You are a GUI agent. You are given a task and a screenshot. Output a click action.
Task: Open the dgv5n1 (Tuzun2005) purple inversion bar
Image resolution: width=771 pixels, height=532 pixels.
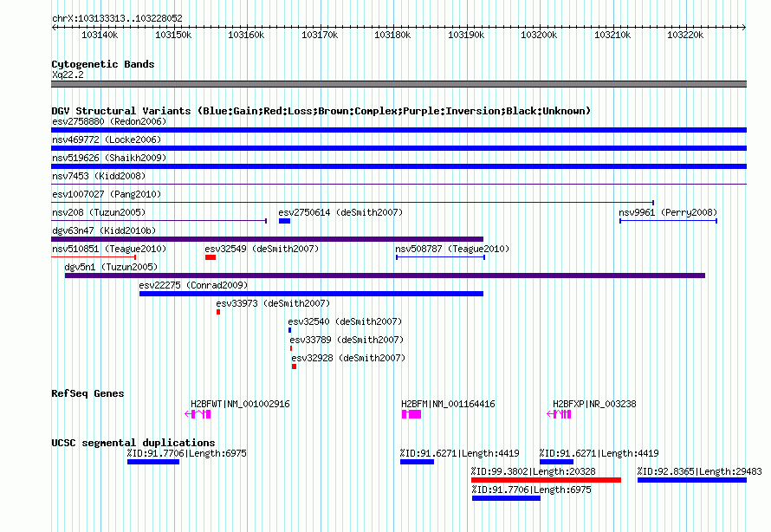385,276
